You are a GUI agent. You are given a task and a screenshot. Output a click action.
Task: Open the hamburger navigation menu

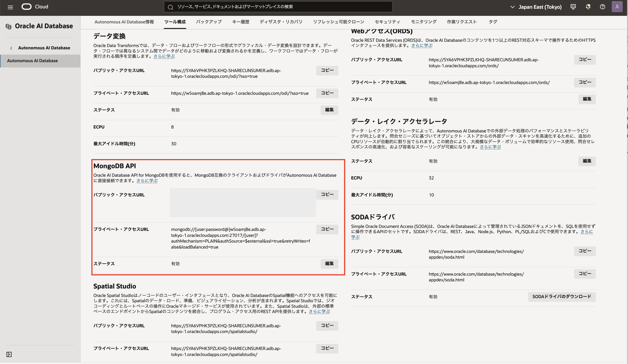(10, 7)
